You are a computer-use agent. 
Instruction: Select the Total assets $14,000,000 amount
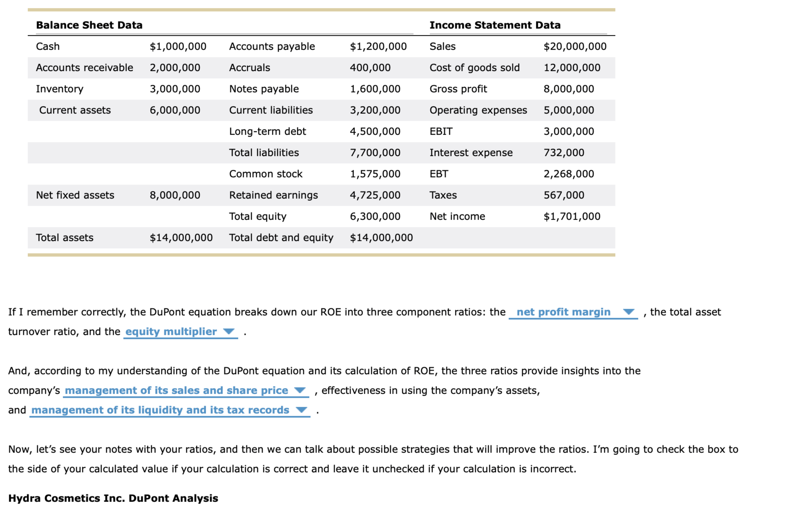[181, 238]
